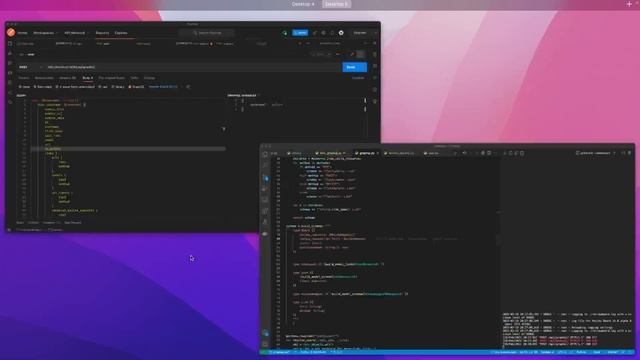Open Manage gear icon in VS Code
Viewport: 640px width, 360px height.
pyautogui.click(x=265, y=344)
